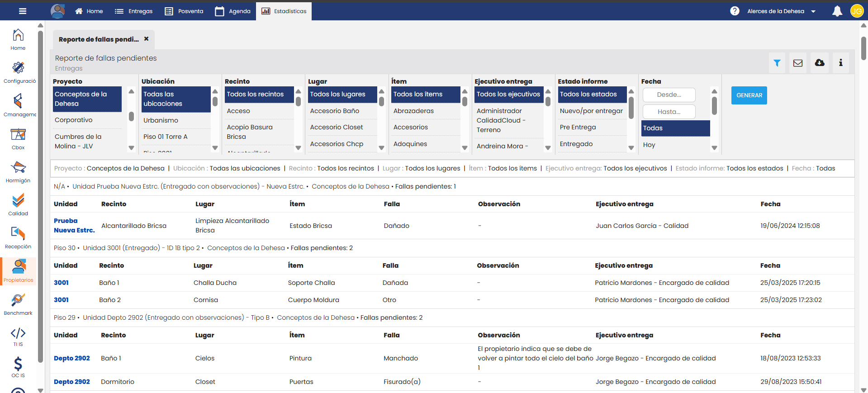
Task: Open the Cmanagement module in the sidebar
Action: coord(18,105)
